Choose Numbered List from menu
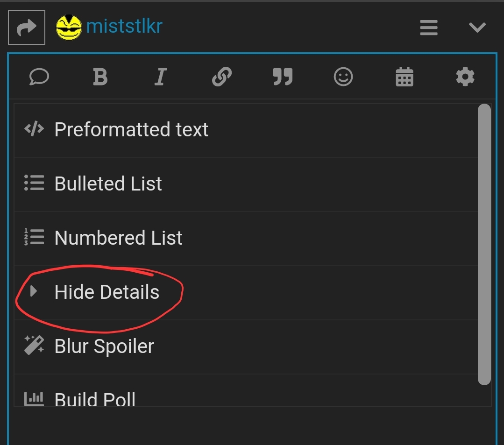 (246, 239)
